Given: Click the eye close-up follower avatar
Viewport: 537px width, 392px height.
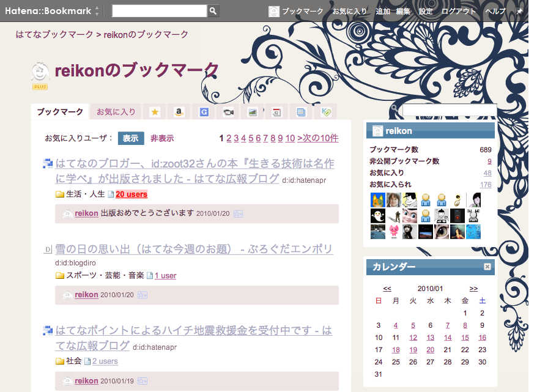Looking at the screenshot, I should (x=442, y=232).
